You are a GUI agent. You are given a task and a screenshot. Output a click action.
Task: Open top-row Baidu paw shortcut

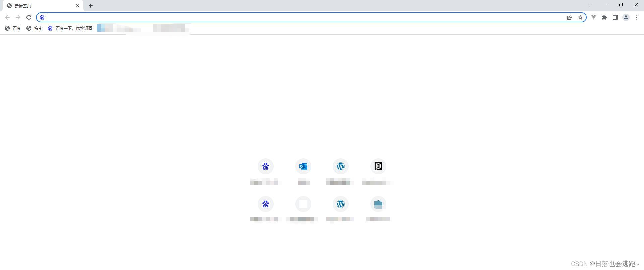266,166
